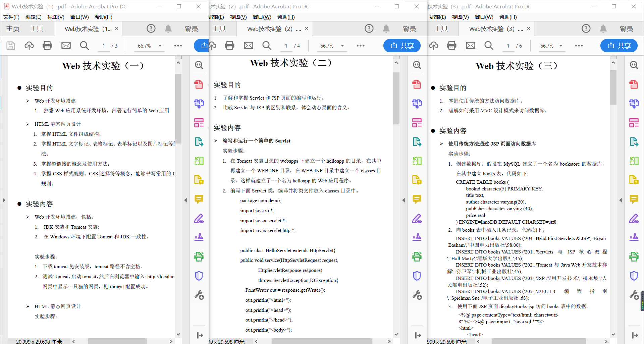
Task: Click 登录 to sign in, third window
Action: point(626,29)
